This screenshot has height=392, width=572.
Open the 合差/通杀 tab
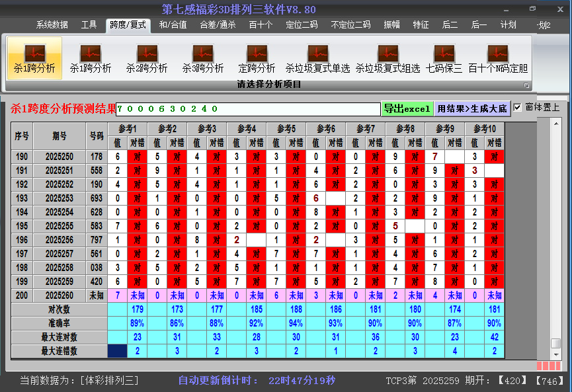click(218, 25)
